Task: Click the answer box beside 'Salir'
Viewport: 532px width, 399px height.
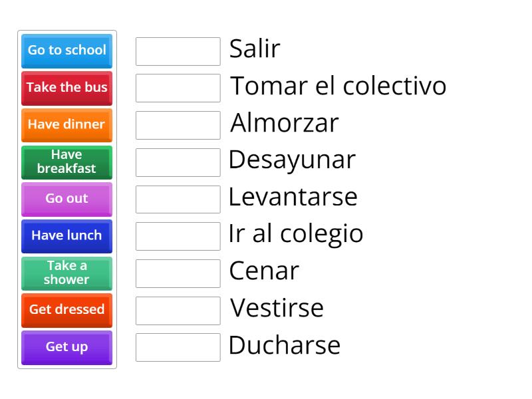Action: coord(177,51)
